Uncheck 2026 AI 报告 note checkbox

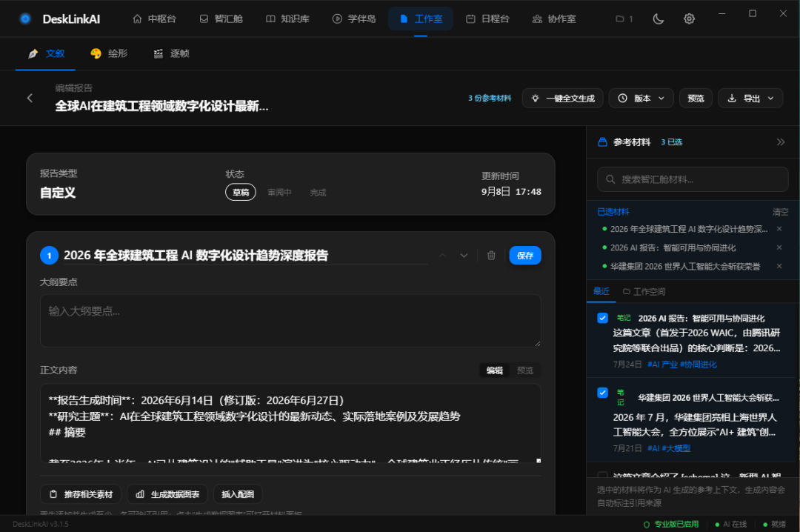tap(602, 318)
